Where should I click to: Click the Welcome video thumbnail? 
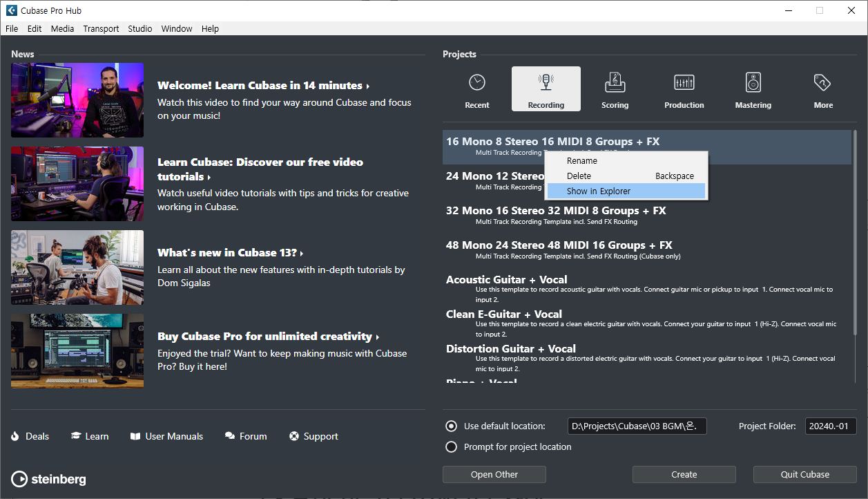pyautogui.click(x=77, y=100)
